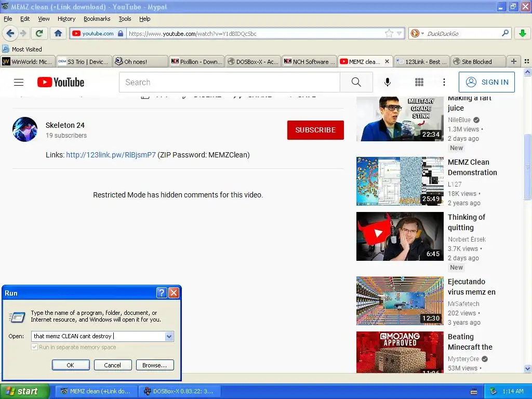Close the Run dialog with the red X

[x=174, y=293]
